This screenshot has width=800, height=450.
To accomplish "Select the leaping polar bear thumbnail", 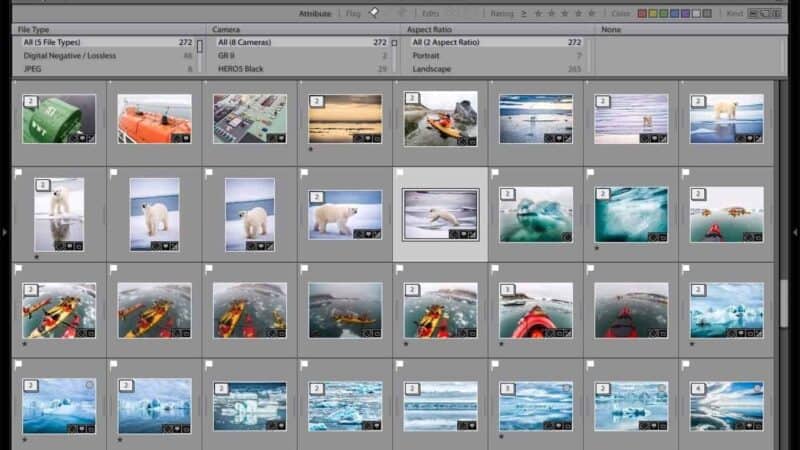I will [x=440, y=215].
